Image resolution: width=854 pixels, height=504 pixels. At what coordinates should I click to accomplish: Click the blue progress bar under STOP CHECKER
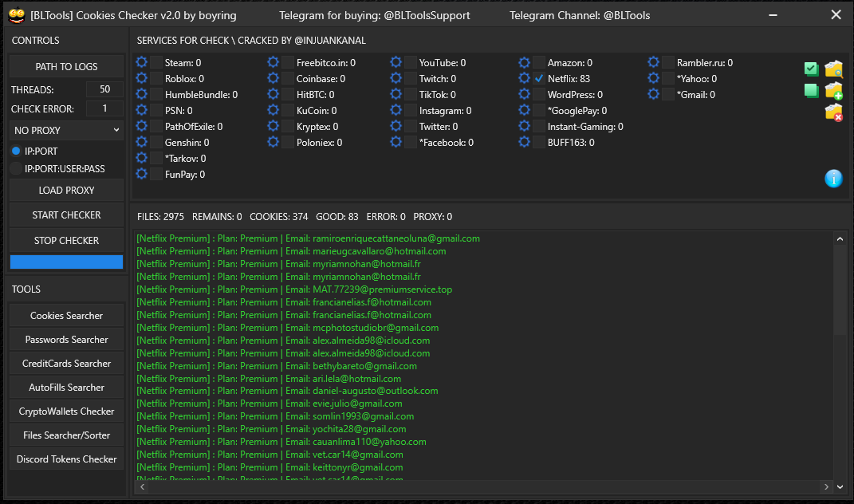(x=66, y=262)
